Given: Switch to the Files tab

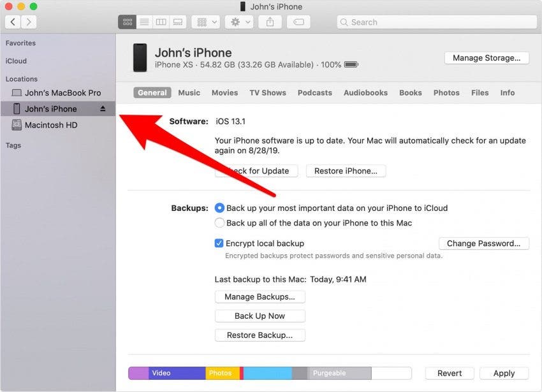Looking at the screenshot, I should [480, 92].
